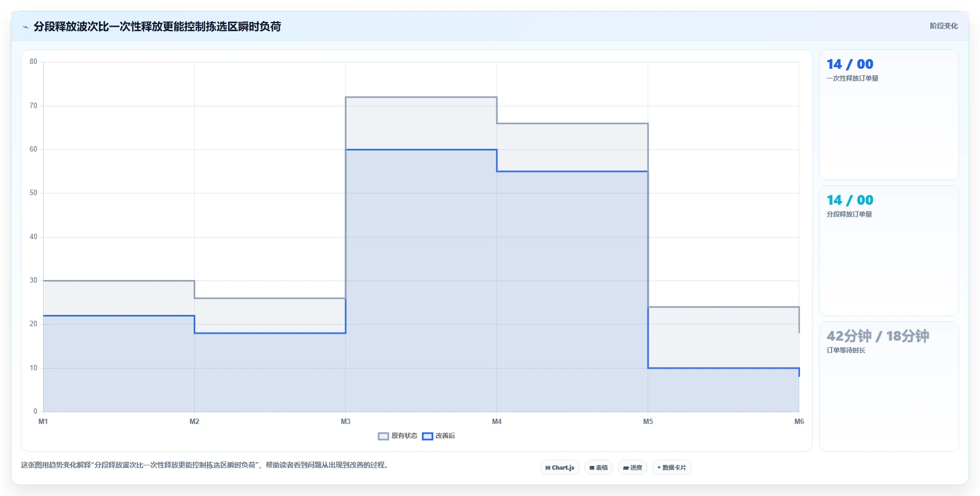Click the 50 y-axis label
Image resolution: width=980 pixels, height=496 pixels.
tap(33, 193)
